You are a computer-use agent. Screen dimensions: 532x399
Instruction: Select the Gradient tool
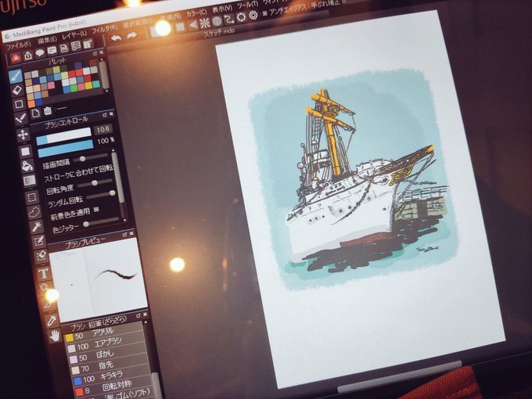(29, 181)
